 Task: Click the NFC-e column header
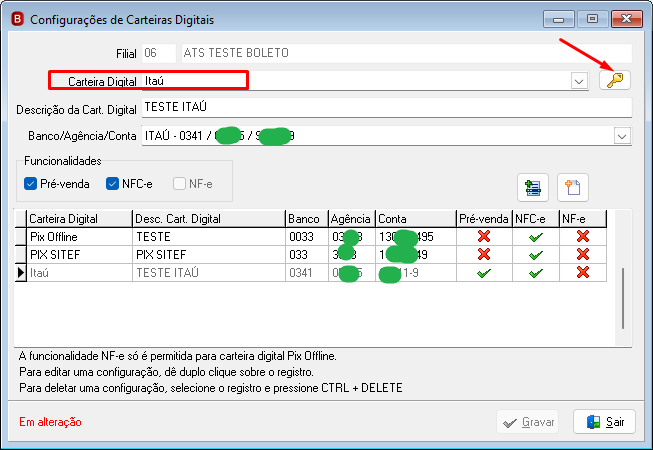click(x=536, y=219)
